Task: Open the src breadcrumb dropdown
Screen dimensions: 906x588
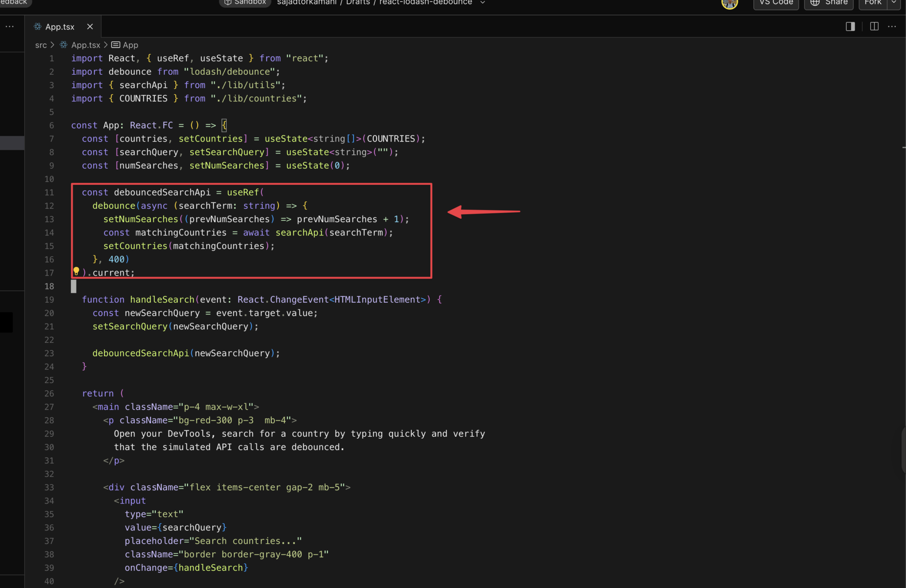Action: pos(41,45)
